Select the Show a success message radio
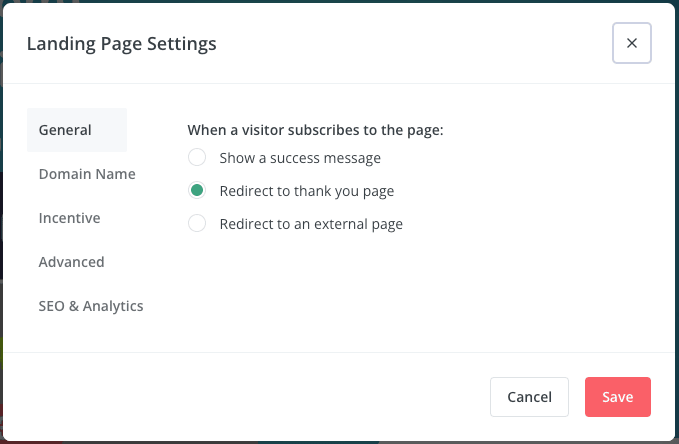 pyautogui.click(x=197, y=157)
